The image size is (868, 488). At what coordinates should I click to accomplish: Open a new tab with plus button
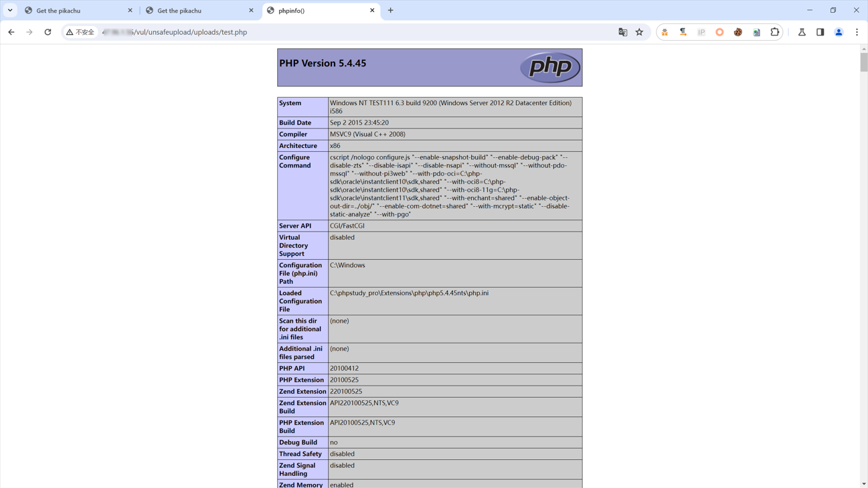pos(391,11)
